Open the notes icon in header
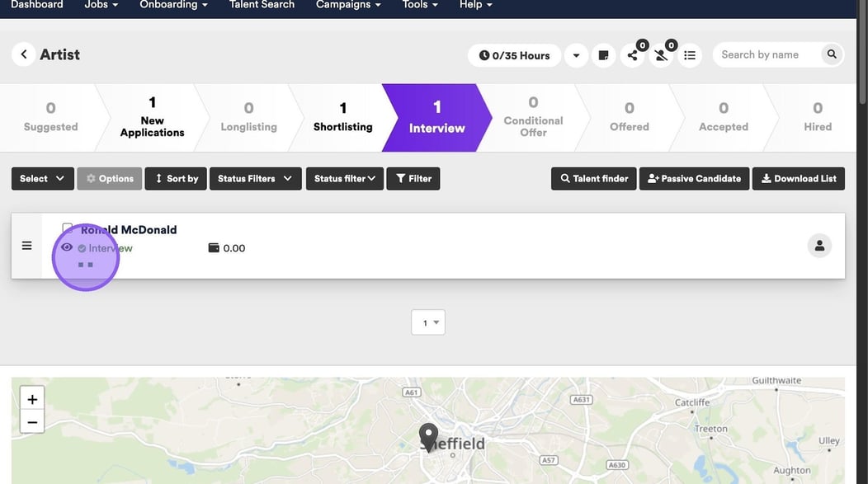Image resolution: width=868 pixels, height=484 pixels. (x=603, y=55)
